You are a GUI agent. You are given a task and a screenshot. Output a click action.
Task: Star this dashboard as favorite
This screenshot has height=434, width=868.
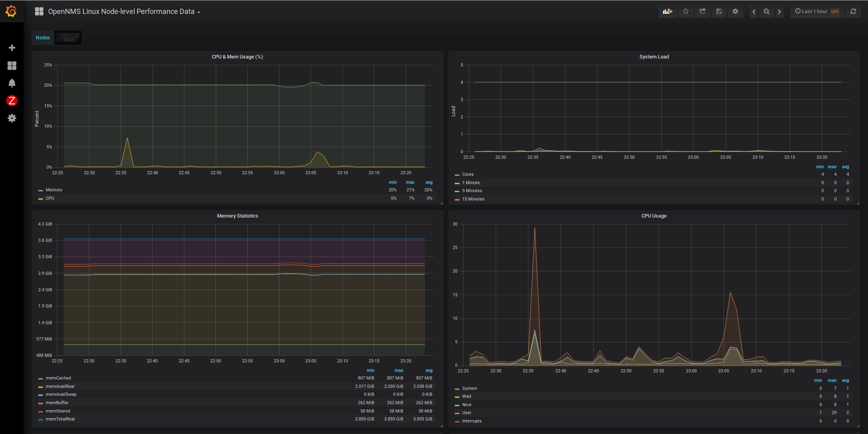pyautogui.click(x=686, y=12)
